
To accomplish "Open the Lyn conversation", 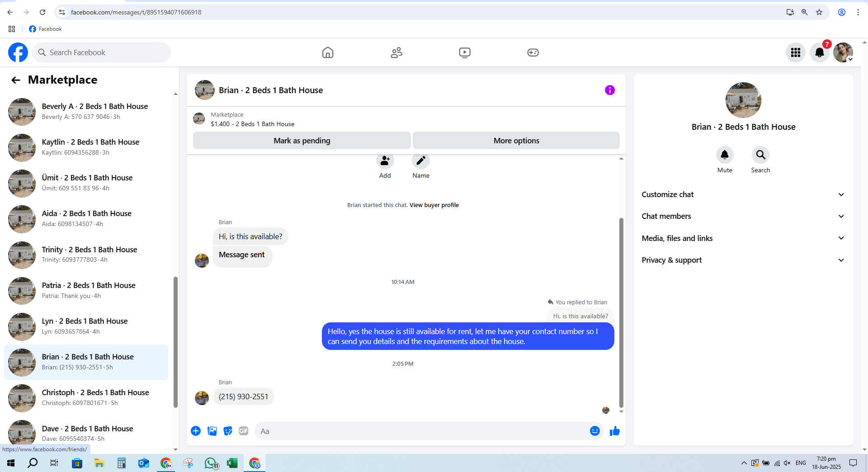I will (x=86, y=326).
